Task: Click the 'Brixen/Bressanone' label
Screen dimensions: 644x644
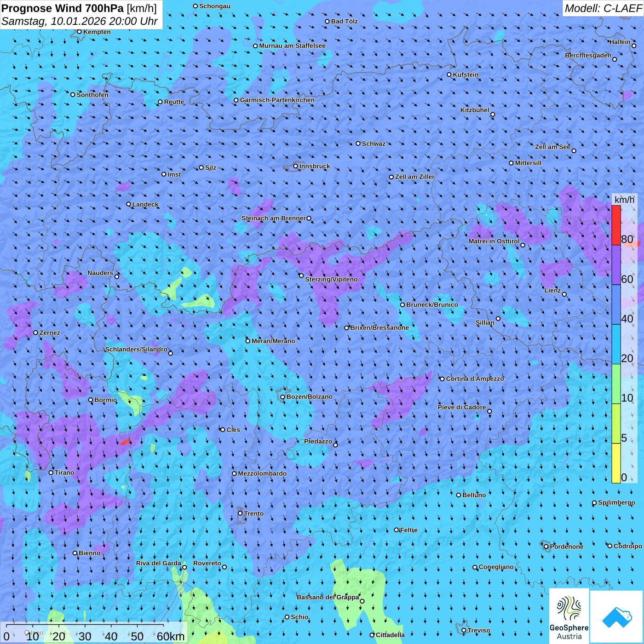Action: pos(379,328)
